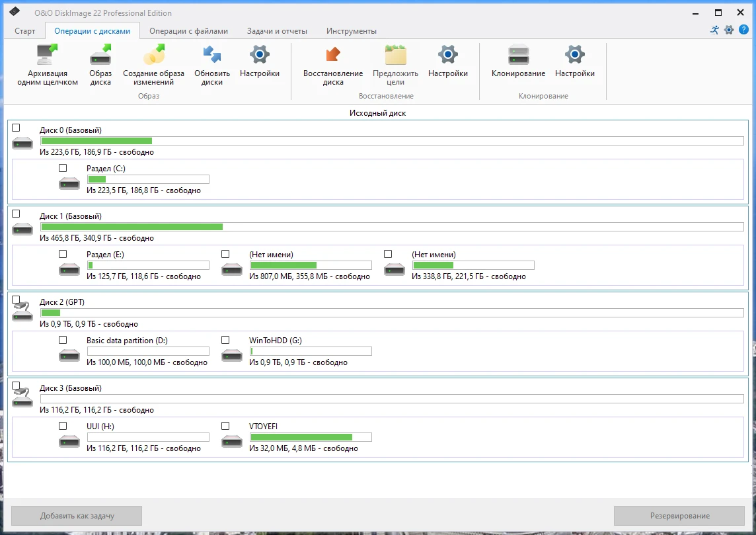Tick the Раздел (C:) partition checkbox
Image resolution: width=756 pixels, height=535 pixels.
click(x=63, y=168)
